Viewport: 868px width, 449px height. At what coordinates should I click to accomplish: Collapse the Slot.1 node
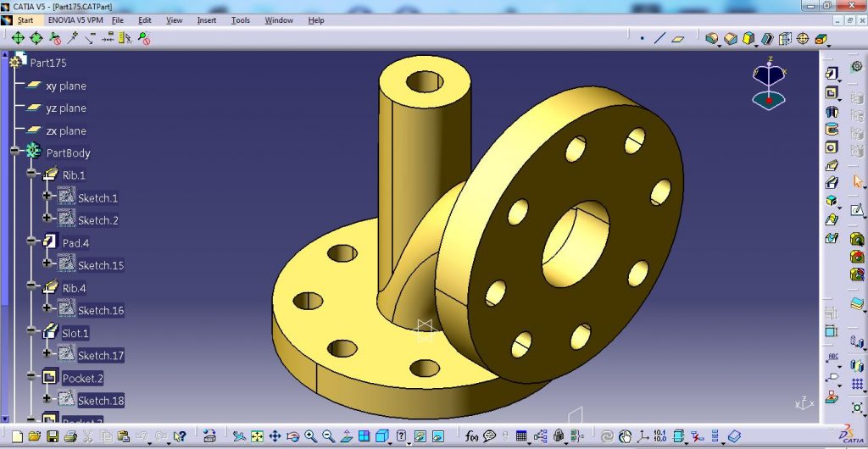pos(31,330)
